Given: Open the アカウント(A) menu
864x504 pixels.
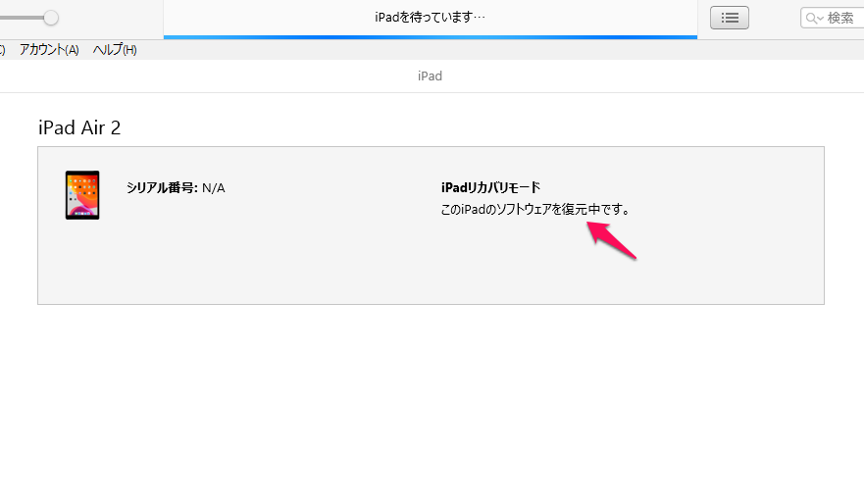Looking at the screenshot, I should 49,50.
